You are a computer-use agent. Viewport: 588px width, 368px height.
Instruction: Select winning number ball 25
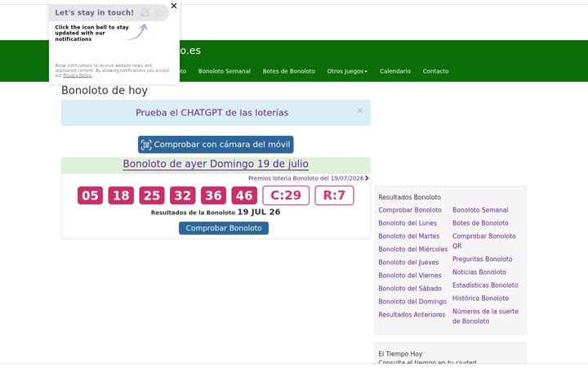tap(152, 195)
